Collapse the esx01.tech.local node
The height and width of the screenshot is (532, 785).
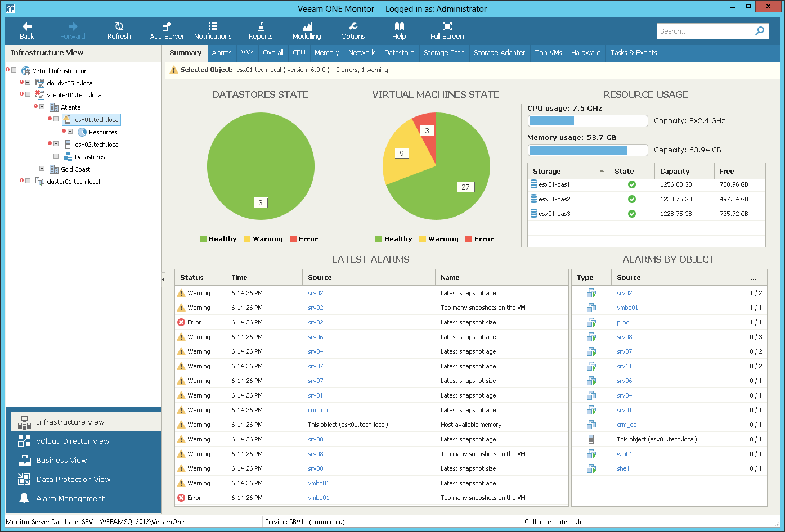click(x=56, y=119)
